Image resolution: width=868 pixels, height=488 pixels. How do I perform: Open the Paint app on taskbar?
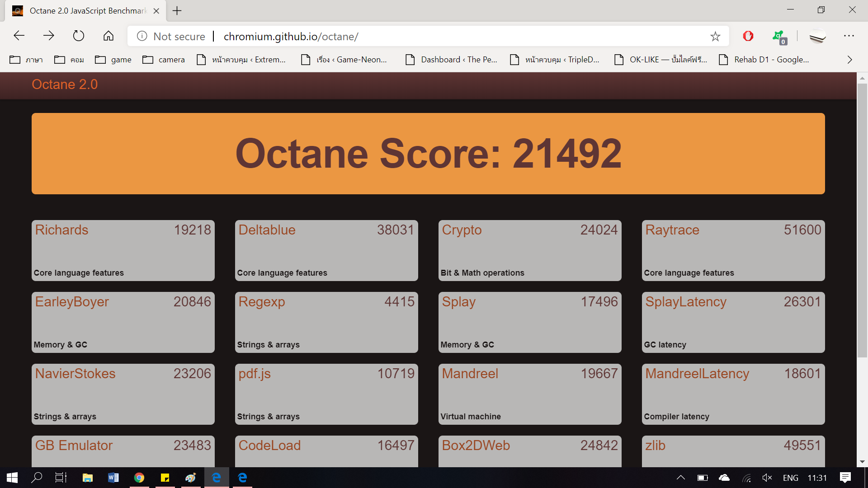(191, 478)
